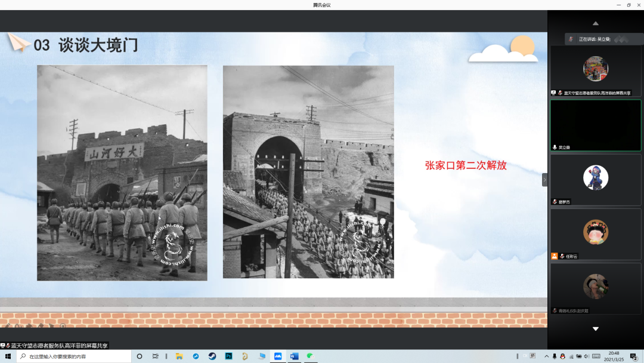Collapse the participant side panel chevron
This screenshot has height=363, width=644.
point(544,180)
